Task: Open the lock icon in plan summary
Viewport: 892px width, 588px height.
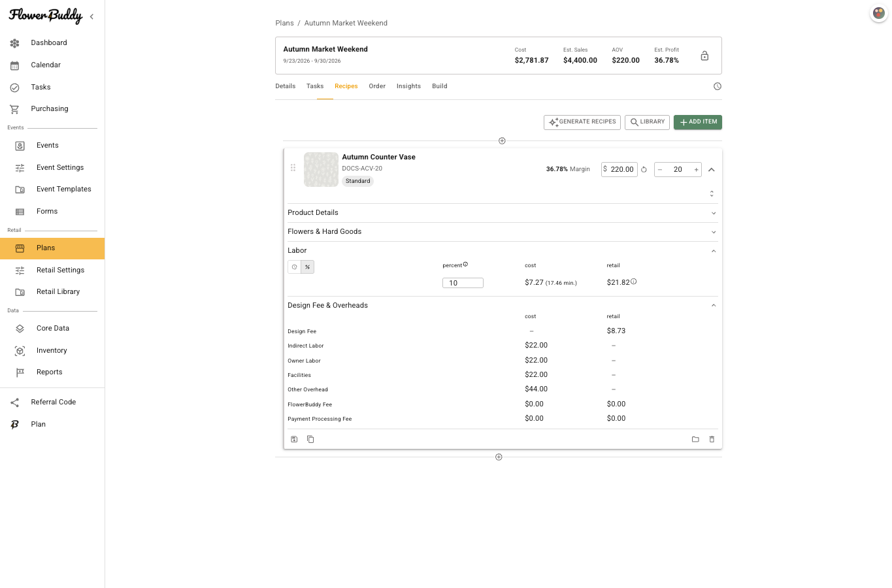Action: pos(704,56)
